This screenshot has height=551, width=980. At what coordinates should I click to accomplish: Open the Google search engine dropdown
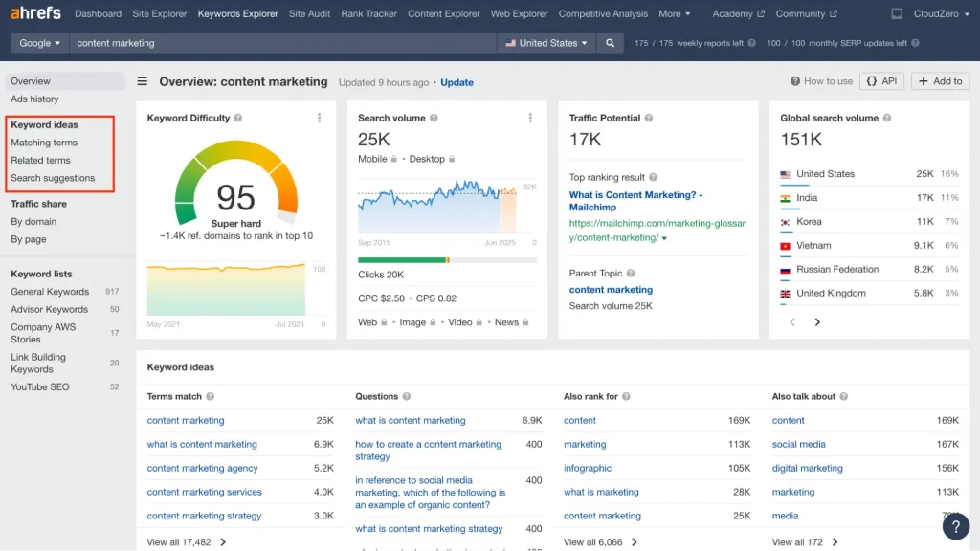(x=38, y=43)
